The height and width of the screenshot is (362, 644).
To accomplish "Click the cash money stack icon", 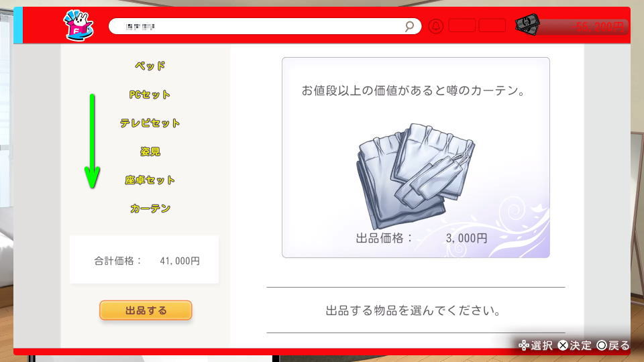I will pos(527,25).
